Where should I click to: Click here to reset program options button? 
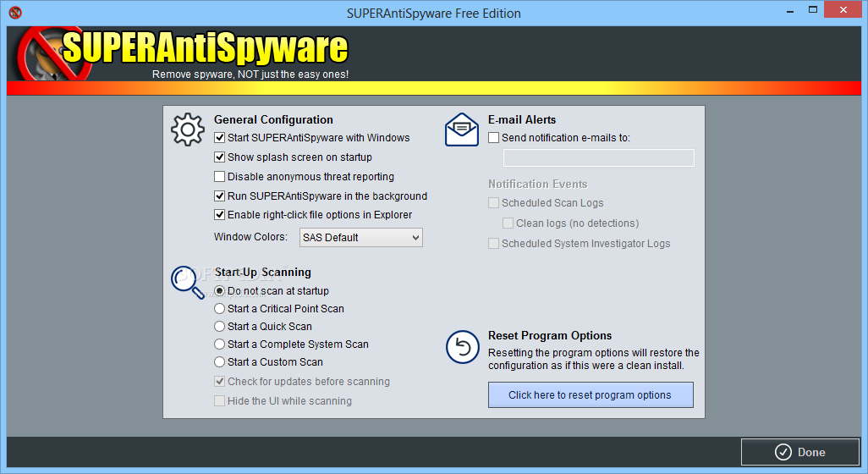[591, 394]
